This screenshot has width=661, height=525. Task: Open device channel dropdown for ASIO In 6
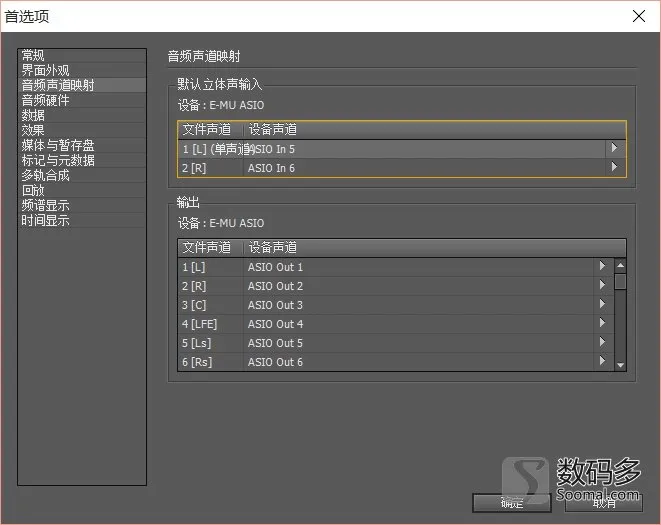click(x=615, y=167)
